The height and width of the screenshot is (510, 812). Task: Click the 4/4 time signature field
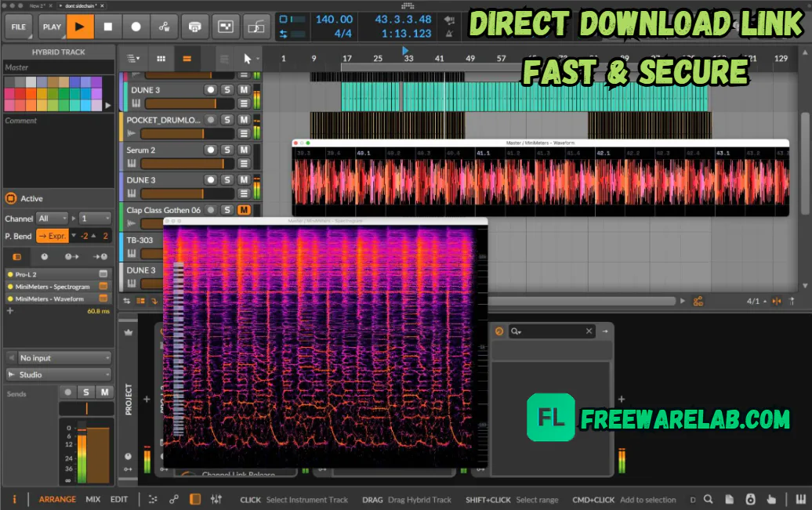[x=343, y=34]
